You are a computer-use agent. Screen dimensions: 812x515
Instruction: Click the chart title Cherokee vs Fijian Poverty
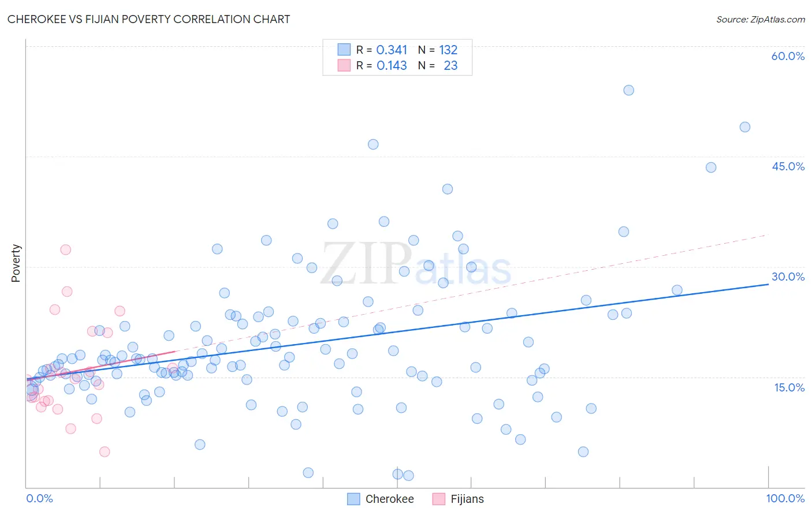(x=149, y=19)
